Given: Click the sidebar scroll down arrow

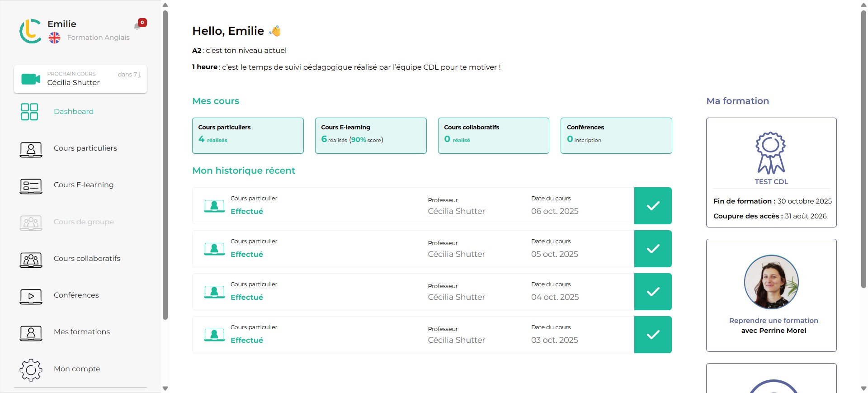Looking at the screenshot, I should (x=165, y=388).
